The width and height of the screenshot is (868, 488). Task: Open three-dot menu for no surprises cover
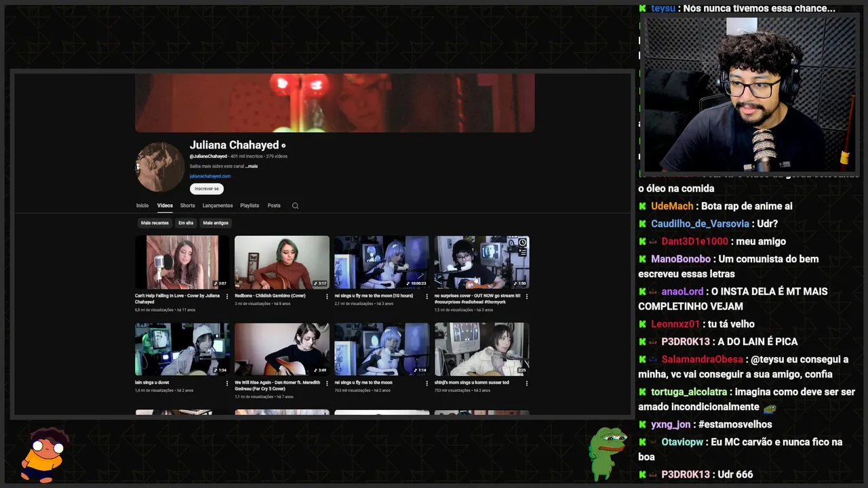tap(527, 296)
